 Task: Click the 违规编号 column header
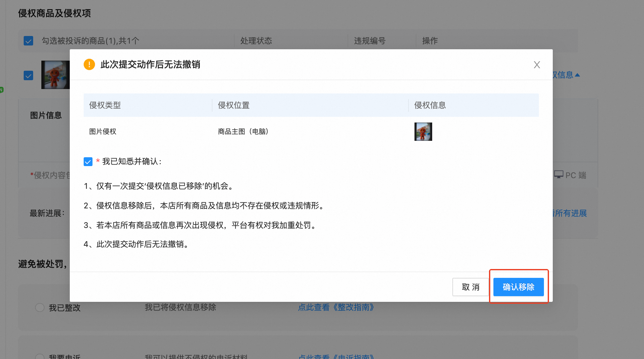pos(370,41)
